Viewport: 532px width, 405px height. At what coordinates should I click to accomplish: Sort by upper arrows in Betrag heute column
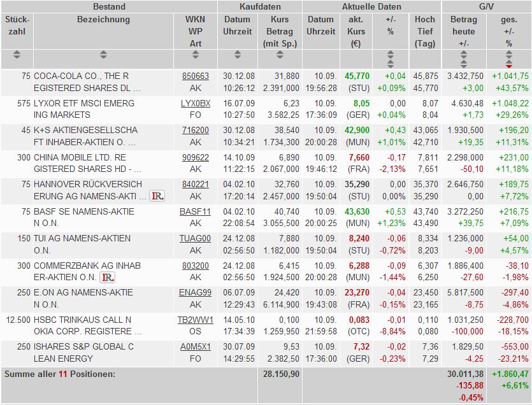tap(463, 54)
